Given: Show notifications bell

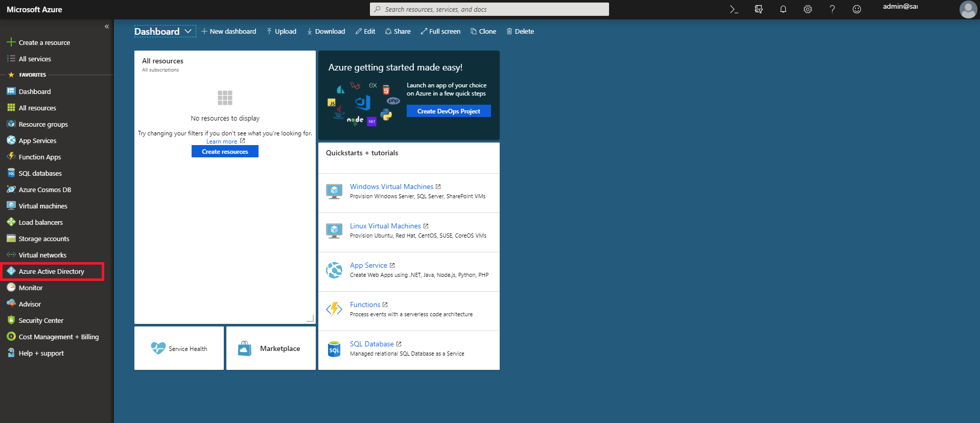Looking at the screenshot, I should click(x=783, y=9).
